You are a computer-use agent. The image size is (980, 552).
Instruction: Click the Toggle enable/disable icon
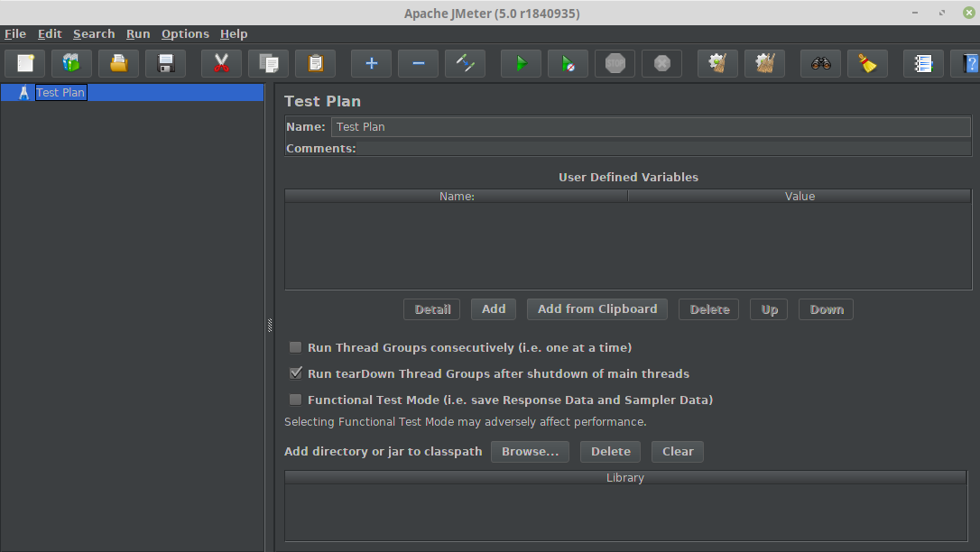[x=465, y=64]
